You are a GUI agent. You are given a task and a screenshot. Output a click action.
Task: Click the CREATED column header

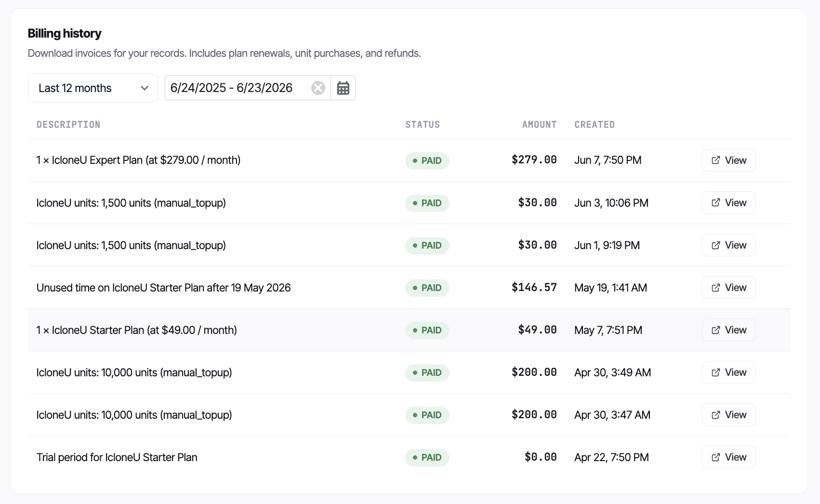(x=595, y=124)
